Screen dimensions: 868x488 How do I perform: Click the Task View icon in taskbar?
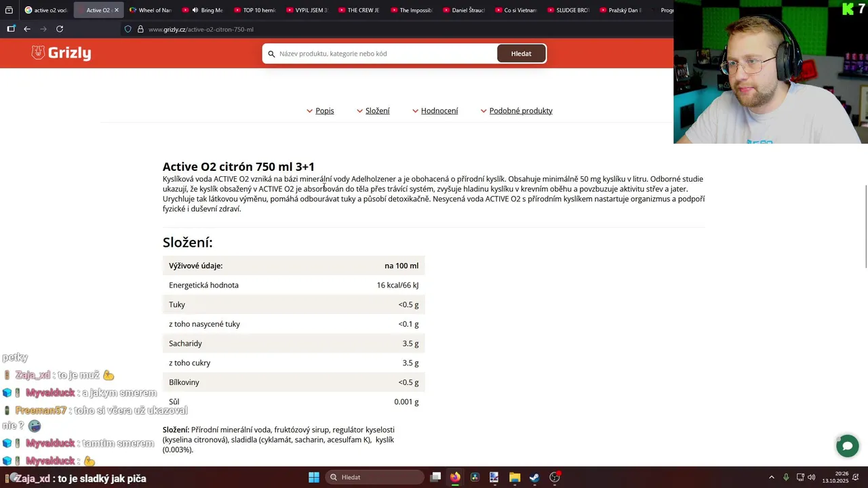[436, 477]
